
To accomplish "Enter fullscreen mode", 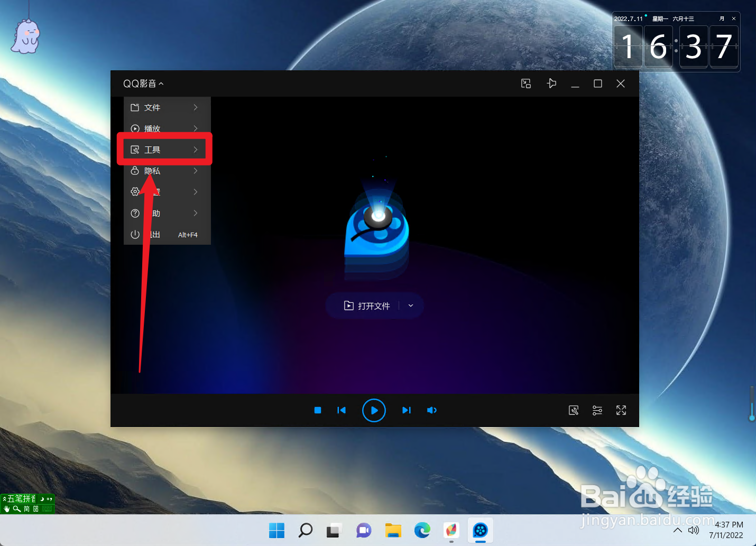I will pyautogui.click(x=621, y=410).
